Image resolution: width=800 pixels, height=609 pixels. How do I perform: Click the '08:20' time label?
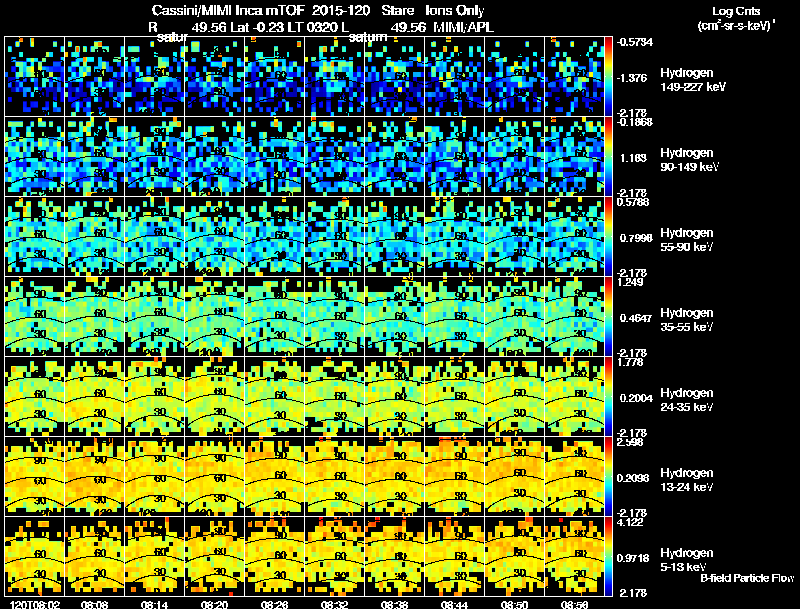tap(214, 604)
